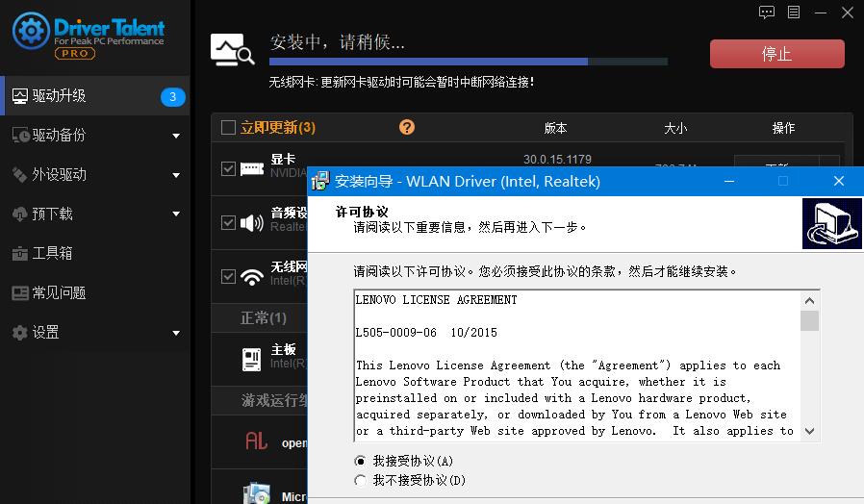This screenshot has width=864, height=504.
Task: Click the 外设驱动 peripheral icon
Action: point(20,175)
